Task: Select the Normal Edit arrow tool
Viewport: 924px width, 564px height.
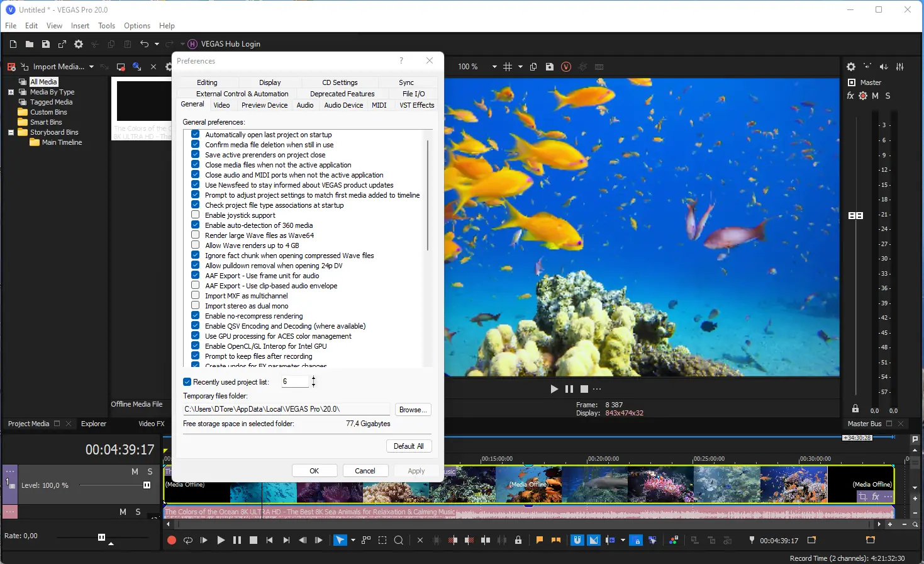Action: (x=340, y=540)
